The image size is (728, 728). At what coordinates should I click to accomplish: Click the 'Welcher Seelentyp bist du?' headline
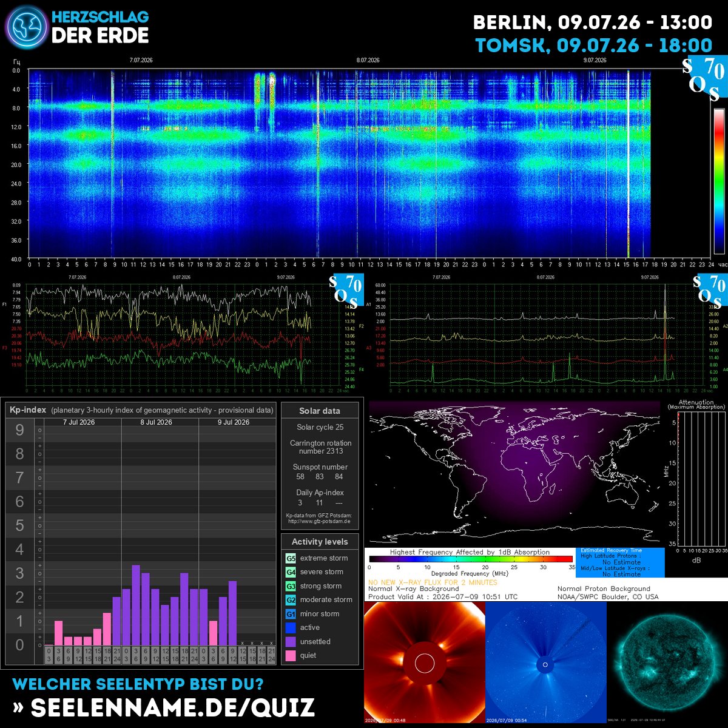click(138, 684)
